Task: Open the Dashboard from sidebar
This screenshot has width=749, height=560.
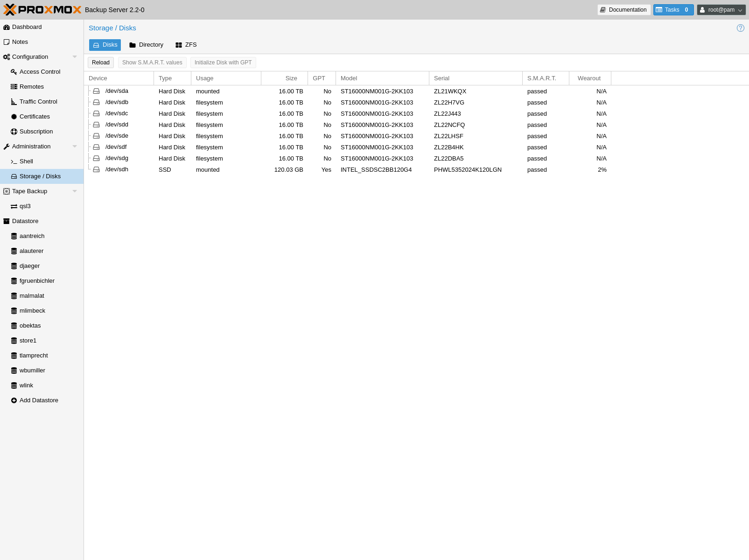Action: (x=27, y=27)
